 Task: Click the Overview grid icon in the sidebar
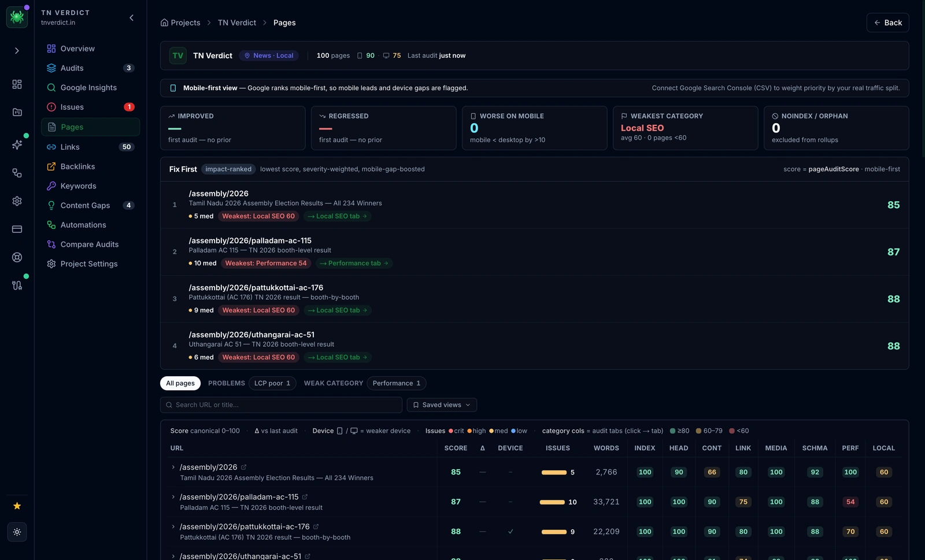(x=51, y=49)
